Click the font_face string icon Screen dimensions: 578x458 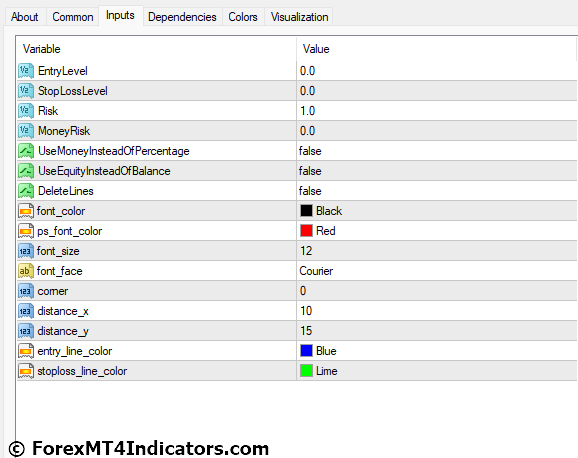pos(26,271)
